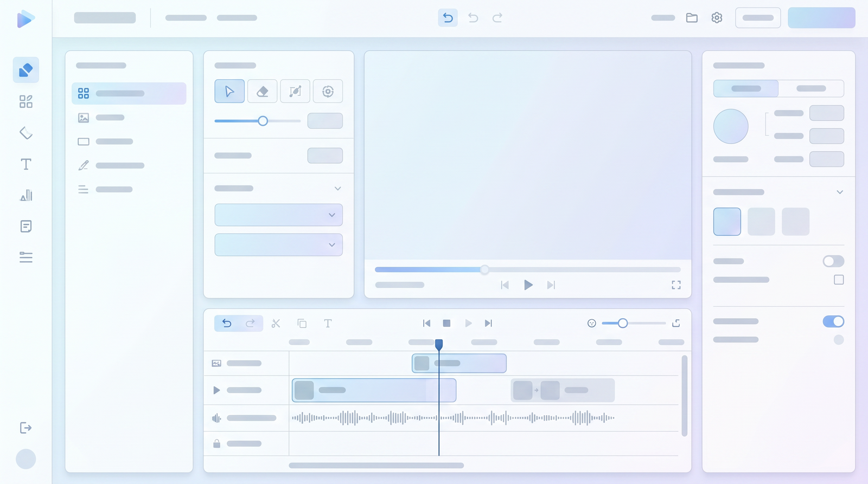This screenshot has height=484, width=868.
Task: Click the tool size slider handle
Action: click(x=263, y=121)
